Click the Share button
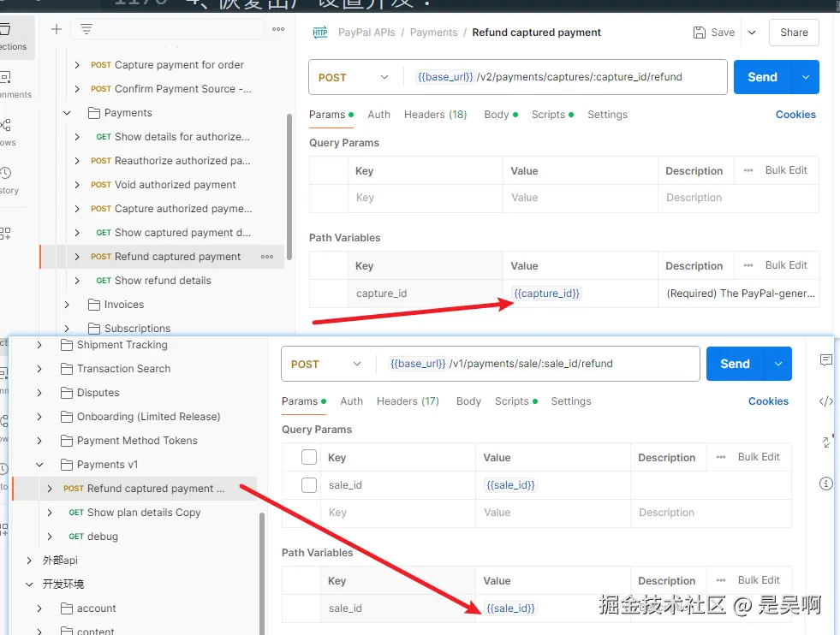The height and width of the screenshot is (635, 840). coord(794,33)
